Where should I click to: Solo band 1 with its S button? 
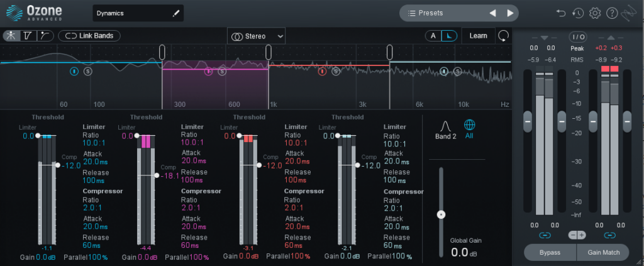coord(88,72)
